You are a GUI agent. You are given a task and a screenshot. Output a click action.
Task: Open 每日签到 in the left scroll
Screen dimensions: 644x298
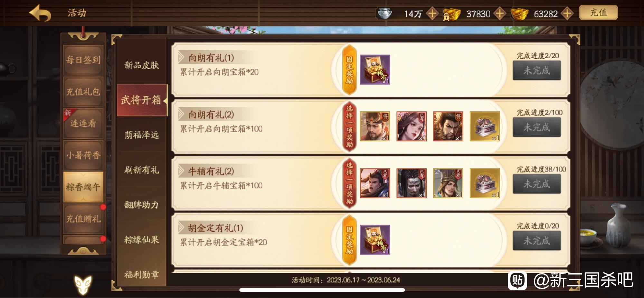[83, 60]
